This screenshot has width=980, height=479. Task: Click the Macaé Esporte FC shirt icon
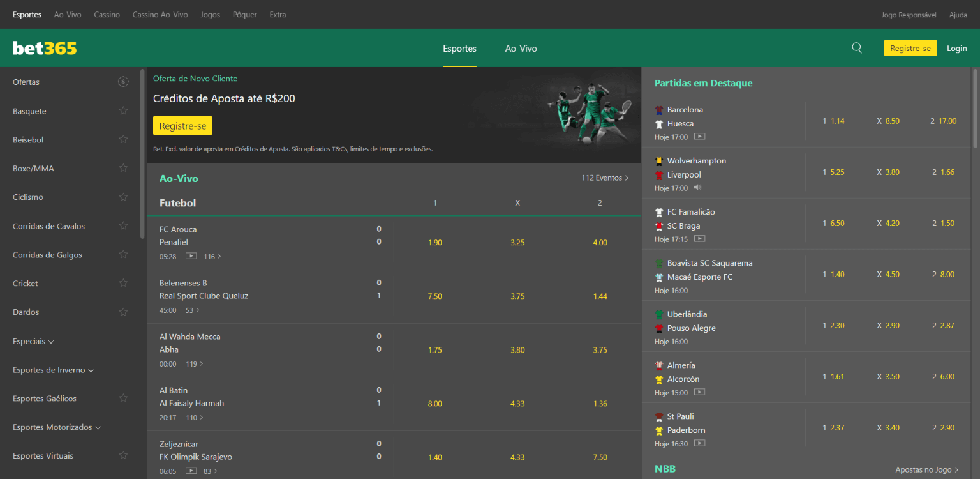659,277
